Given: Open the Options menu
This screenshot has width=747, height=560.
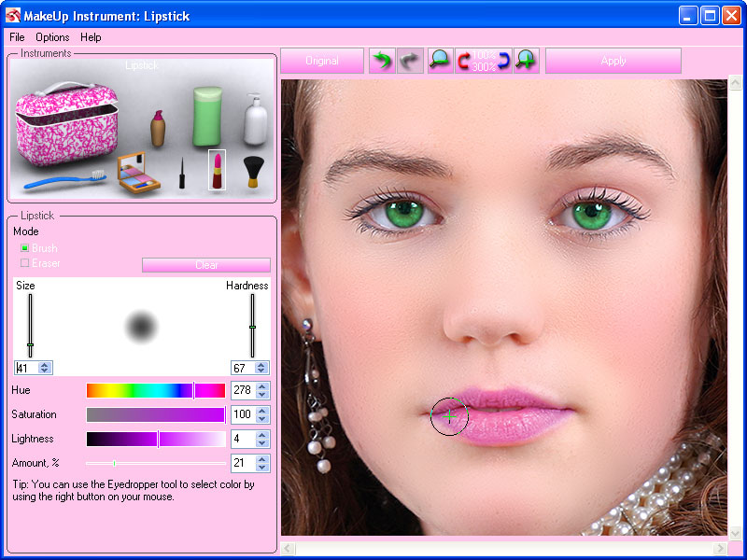Looking at the screenshot, I should [x=52, y=37].
